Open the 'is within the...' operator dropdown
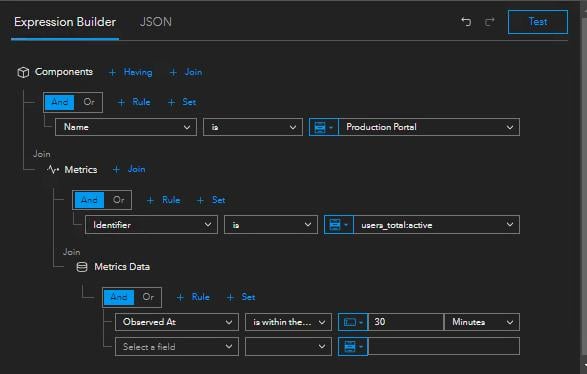 coord(288,322)
